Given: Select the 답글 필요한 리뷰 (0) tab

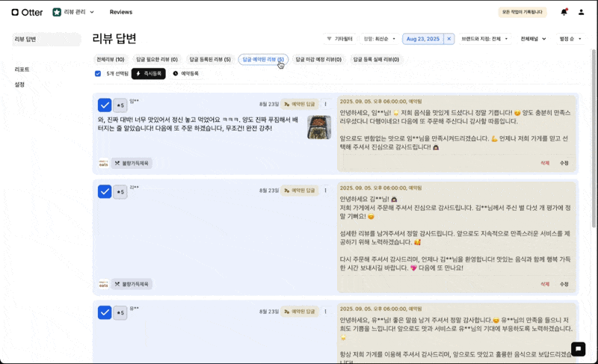Looking at the screenshot, I should (157, 60).
